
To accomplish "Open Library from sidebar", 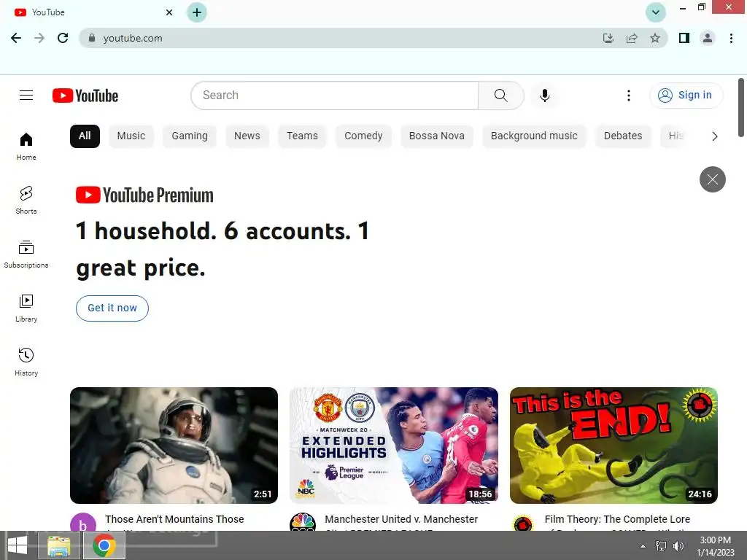I will [x=26, y=308].
